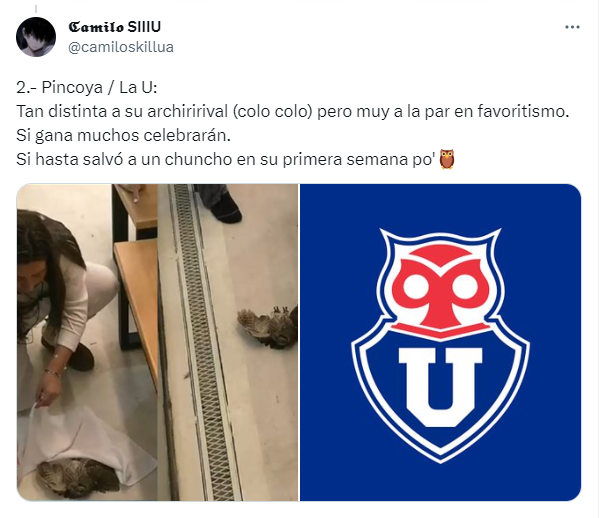Click the archiririval (colo colo) text line
The height and width of the screenshot is (518, 600).
click(x=293, y=111)
